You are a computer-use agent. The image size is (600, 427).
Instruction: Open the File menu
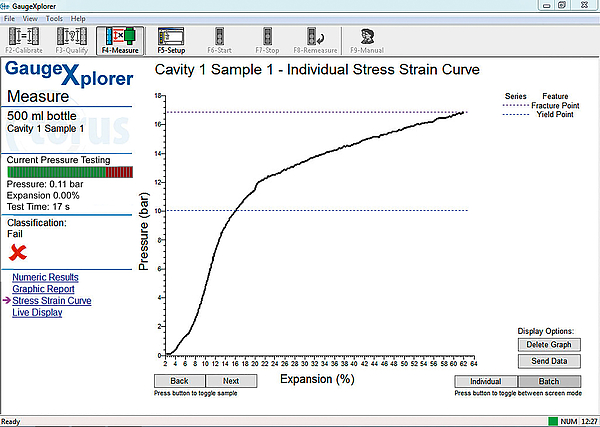point(11,19)
